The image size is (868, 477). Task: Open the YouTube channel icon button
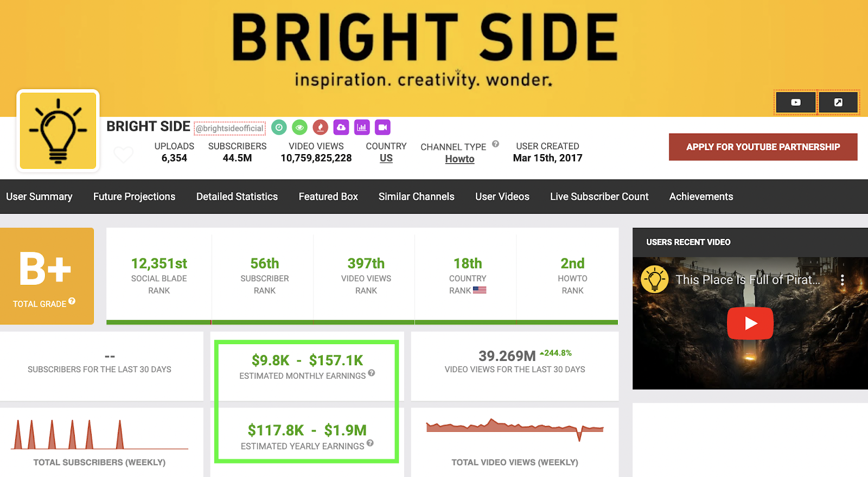(x=796, y=102)
